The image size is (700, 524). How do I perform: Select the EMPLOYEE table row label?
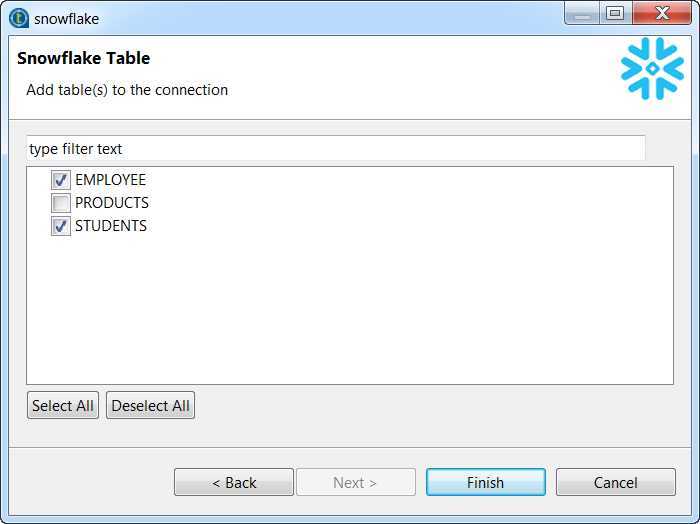[x=110, y=180]
